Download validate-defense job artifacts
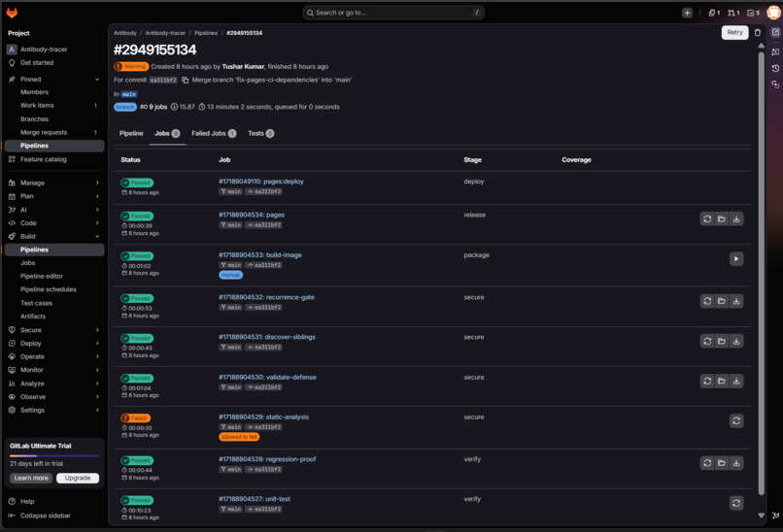 coord(736,381)
